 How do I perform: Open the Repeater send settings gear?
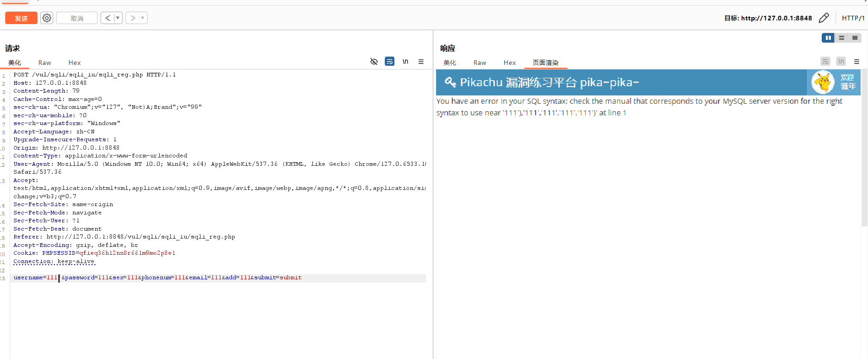[47, 18]
